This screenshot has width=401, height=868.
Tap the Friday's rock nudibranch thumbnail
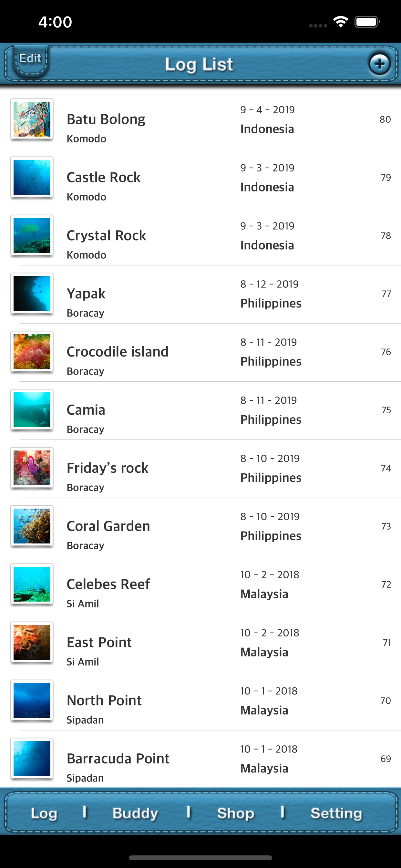[32, 468]
